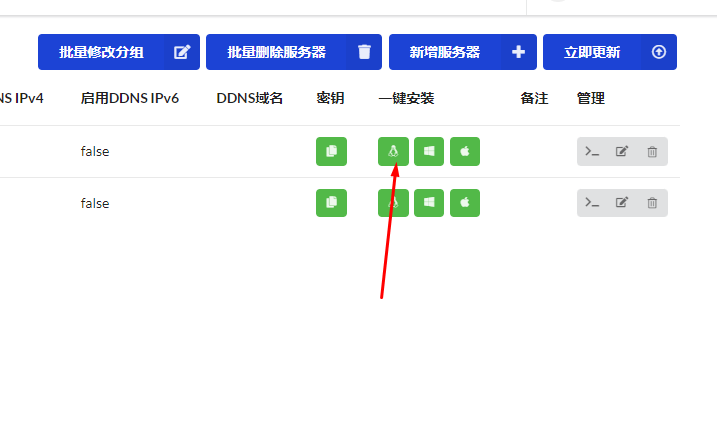
Task: Click the 一键安装 column header
Action: click(406, 98)
